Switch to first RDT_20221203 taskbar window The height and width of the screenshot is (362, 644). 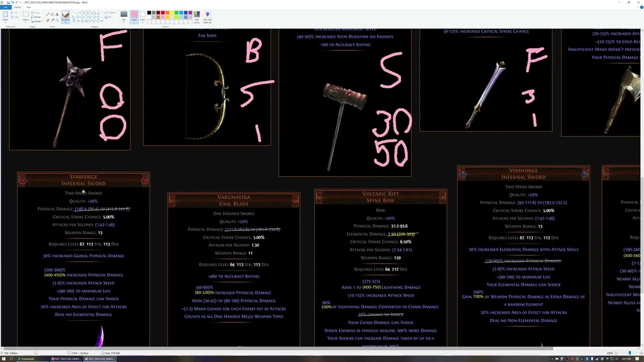66,359
